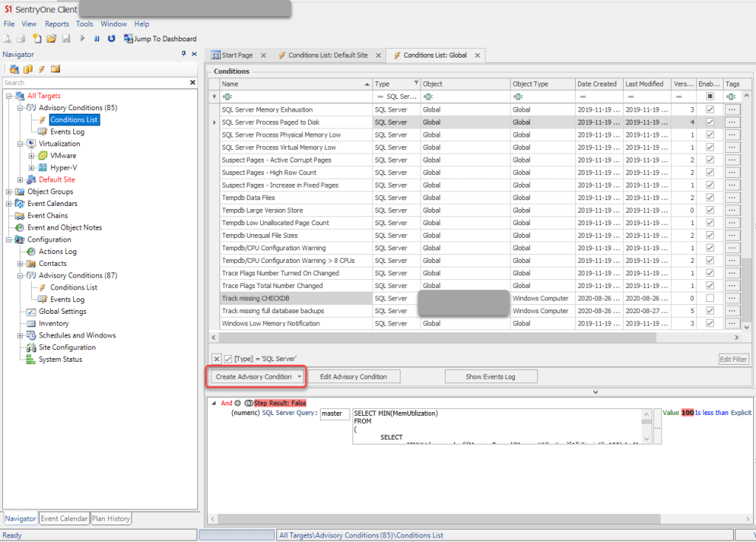The height and width of the screenshot is (542, 756).
Task: Click the Jump To Dashboard toolbar button
Action: tap(160, 38)
